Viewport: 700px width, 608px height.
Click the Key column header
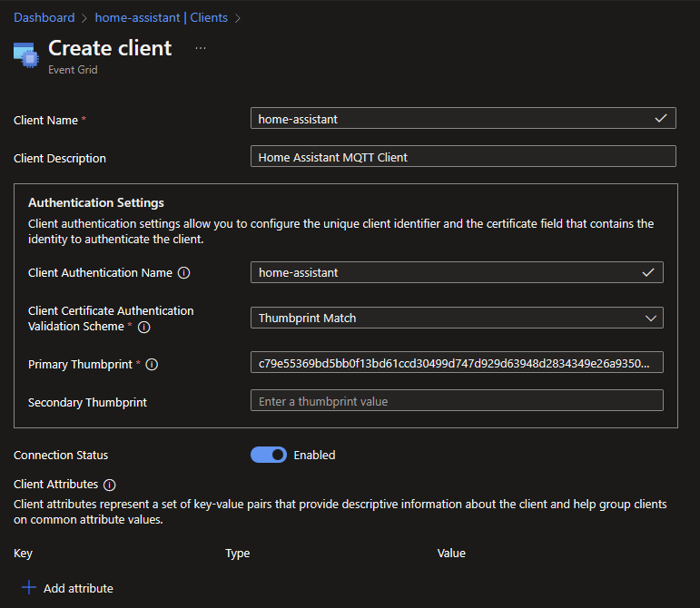(x=24, y=554)
